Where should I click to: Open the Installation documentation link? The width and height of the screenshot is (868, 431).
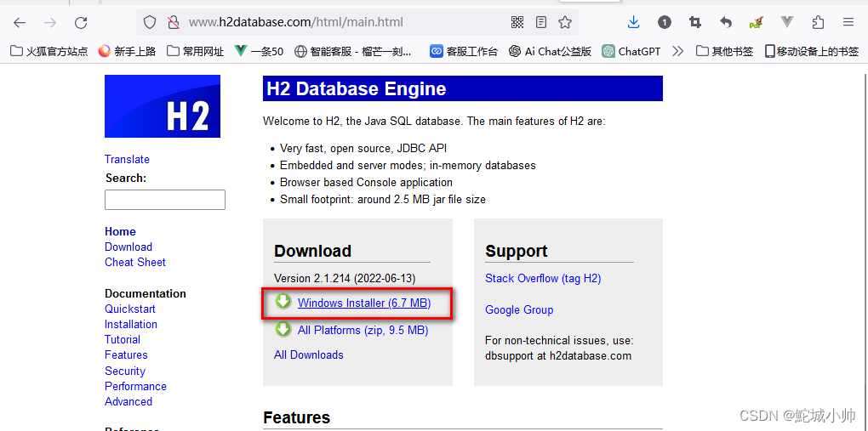point(131,324)
